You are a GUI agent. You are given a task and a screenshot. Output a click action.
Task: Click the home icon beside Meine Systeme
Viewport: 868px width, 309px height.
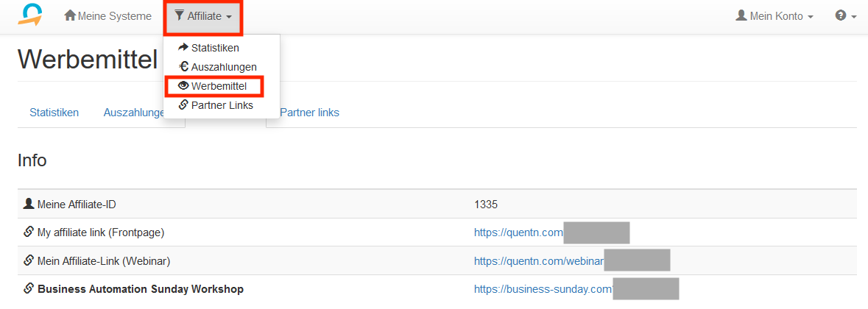tap(70, 15)
